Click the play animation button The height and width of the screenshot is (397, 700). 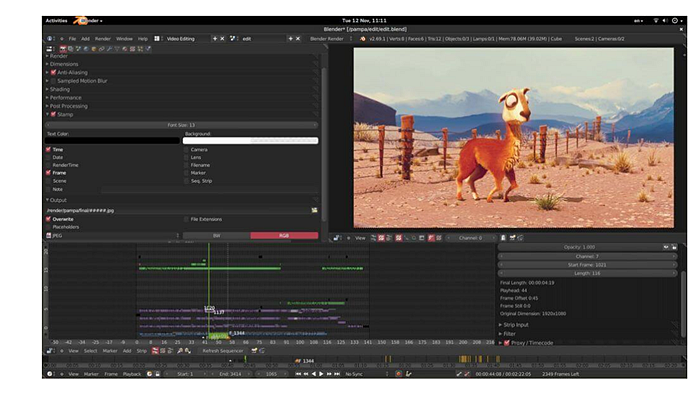point(321,374)
